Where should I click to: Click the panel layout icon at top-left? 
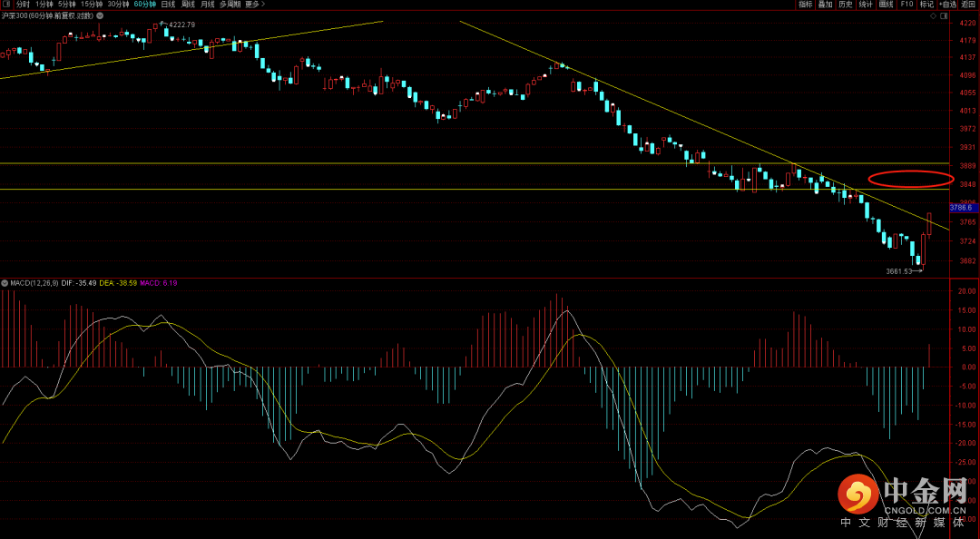pos(6,5)
